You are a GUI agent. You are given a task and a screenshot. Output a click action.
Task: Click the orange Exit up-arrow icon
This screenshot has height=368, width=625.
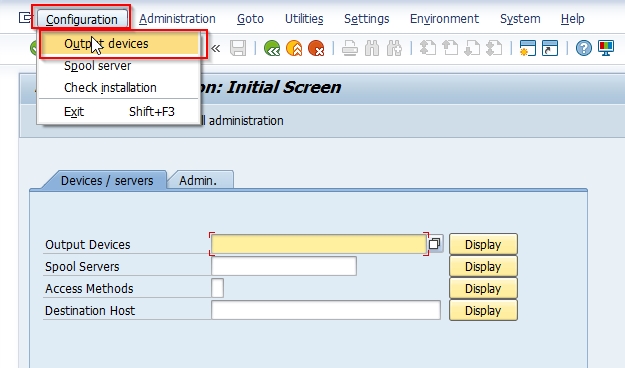click(294, 49)
